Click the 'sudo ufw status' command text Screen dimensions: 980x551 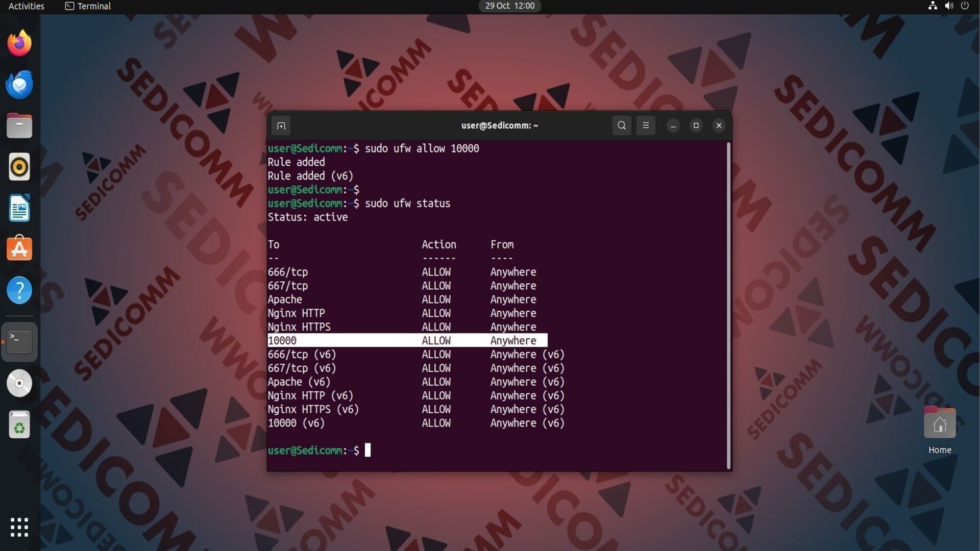point(407,204)
